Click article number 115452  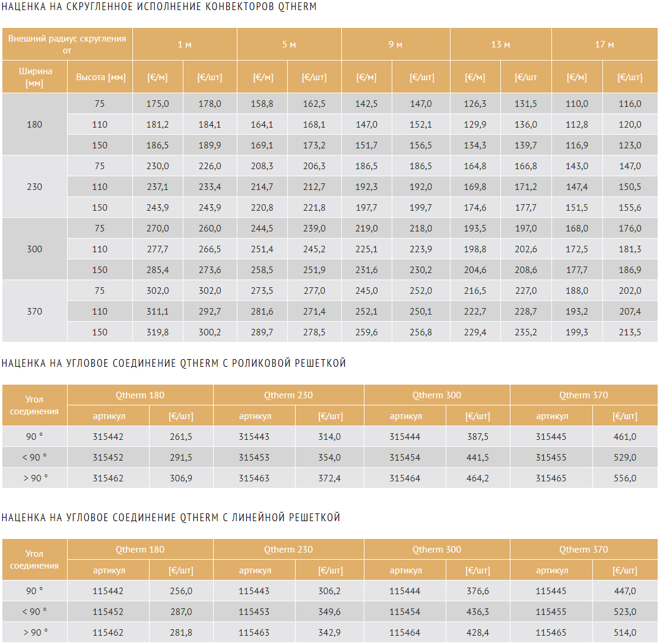coord(108,611)
